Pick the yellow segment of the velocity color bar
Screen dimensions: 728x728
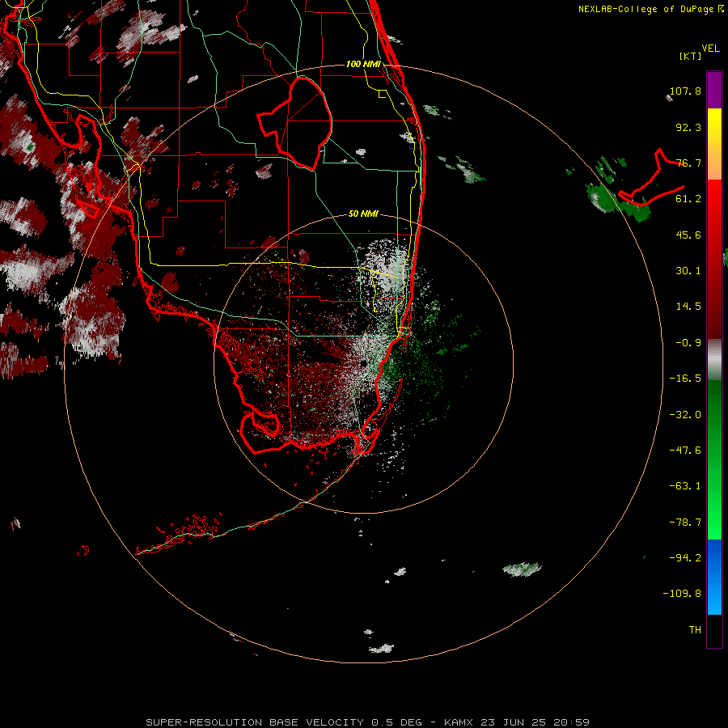point(714,128)
